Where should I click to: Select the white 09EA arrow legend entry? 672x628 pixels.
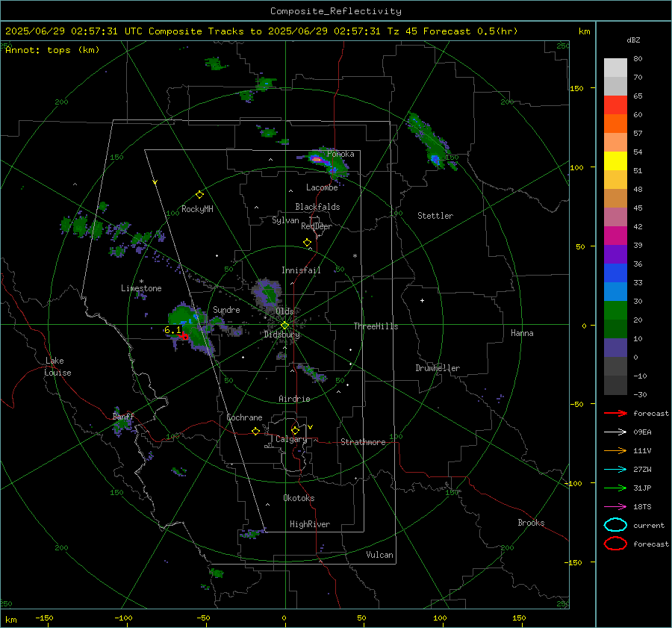[615, 432]
